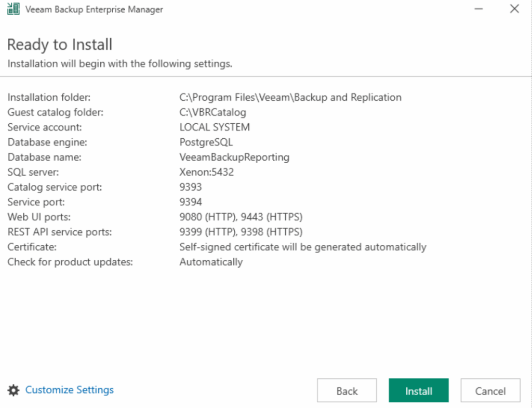The image size is (532, 408).
Task: Click the 'Certificate:' label
Action: coord(32,247)
